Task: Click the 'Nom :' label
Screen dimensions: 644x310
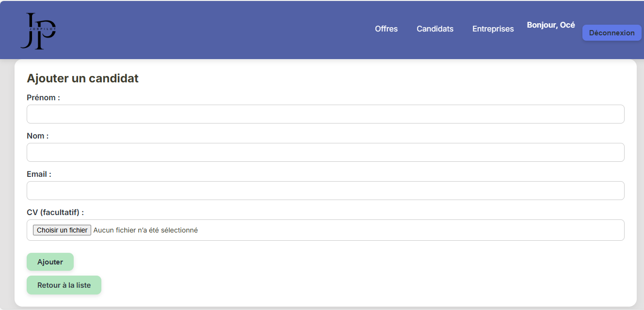Action: pos(37,136)
